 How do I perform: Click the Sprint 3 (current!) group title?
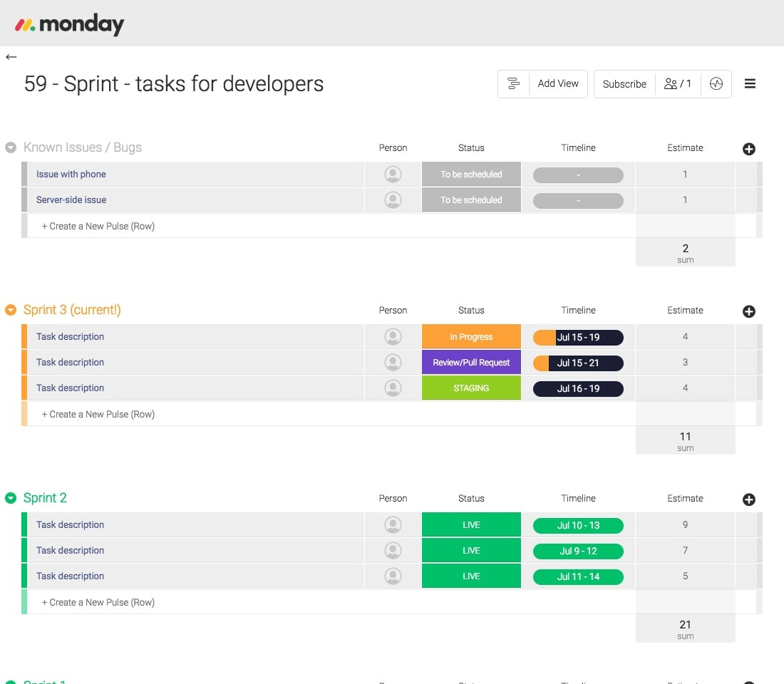(72, 310)
